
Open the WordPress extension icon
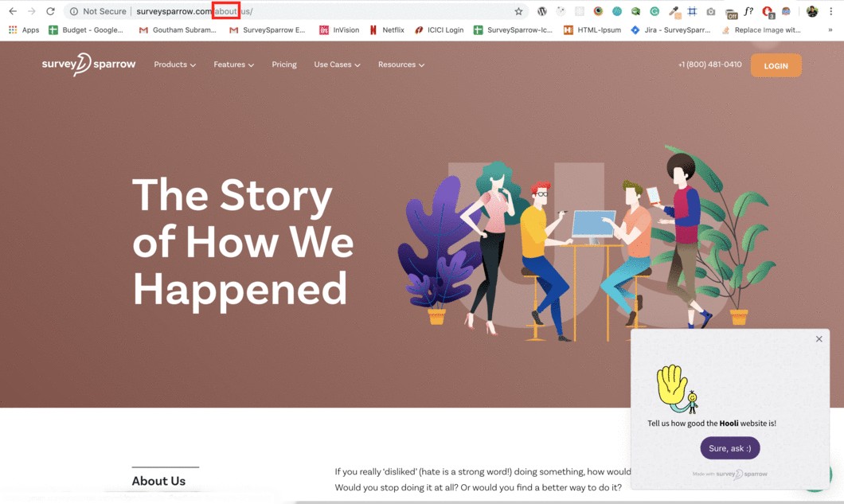[542, 11]
